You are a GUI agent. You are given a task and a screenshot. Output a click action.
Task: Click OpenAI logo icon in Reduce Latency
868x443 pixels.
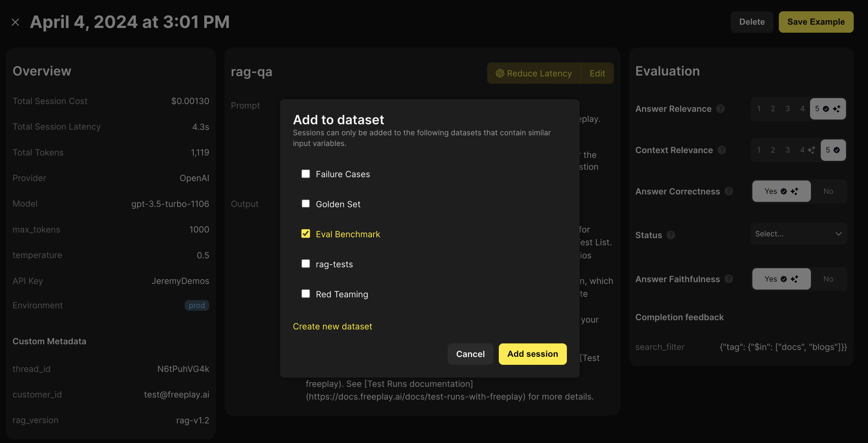[x=500, y=73]
